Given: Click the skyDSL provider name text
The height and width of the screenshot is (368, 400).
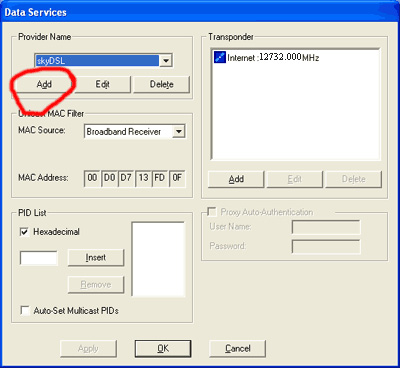Looking at the screenshot, I should tap(51, 61).
